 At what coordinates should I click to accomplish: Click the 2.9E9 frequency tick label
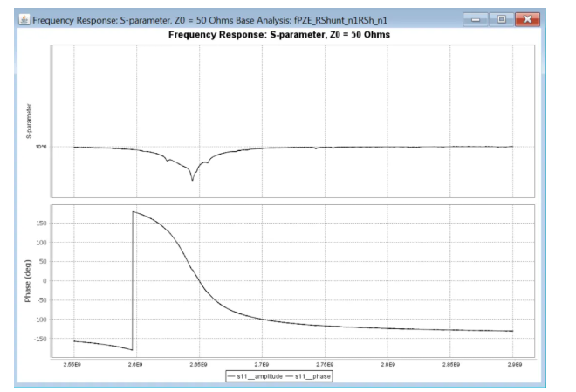coord(513,359)
